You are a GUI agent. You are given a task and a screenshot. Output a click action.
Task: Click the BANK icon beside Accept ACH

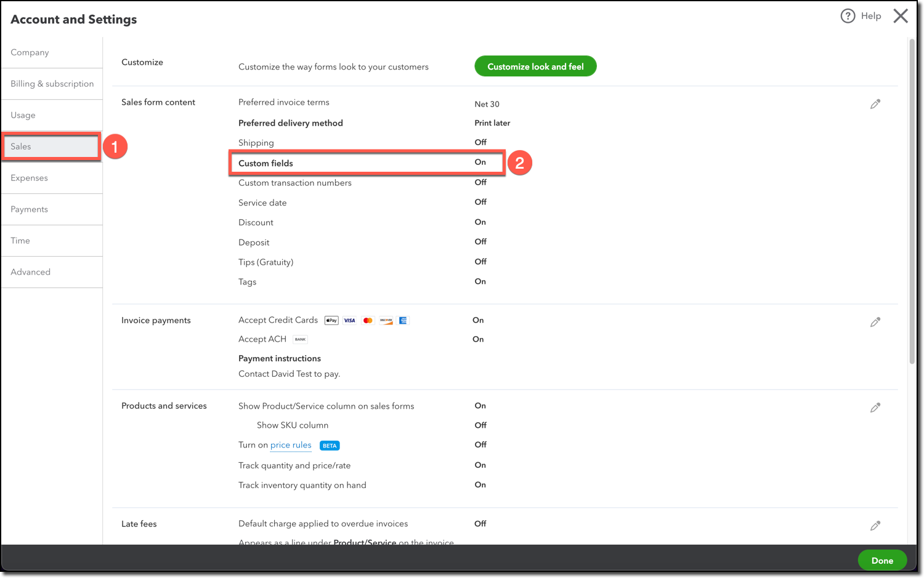(300, 339)
